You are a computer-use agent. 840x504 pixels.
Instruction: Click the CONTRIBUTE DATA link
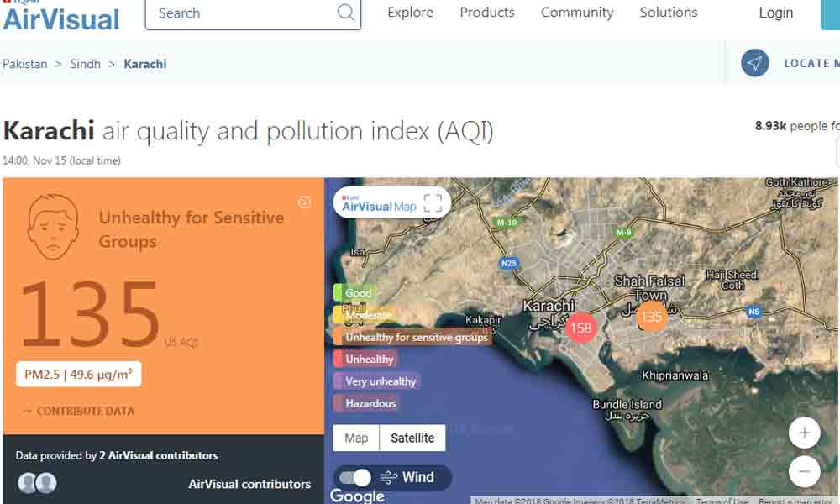(79, 411)
